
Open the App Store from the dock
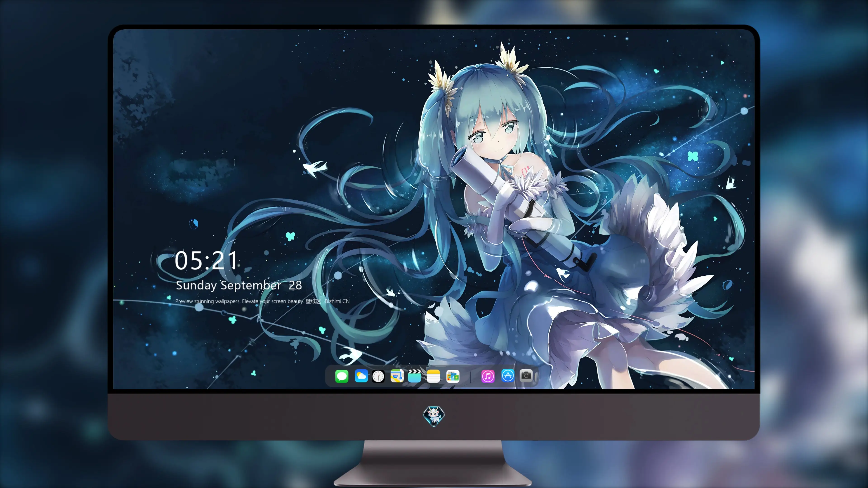coord(508,375)
